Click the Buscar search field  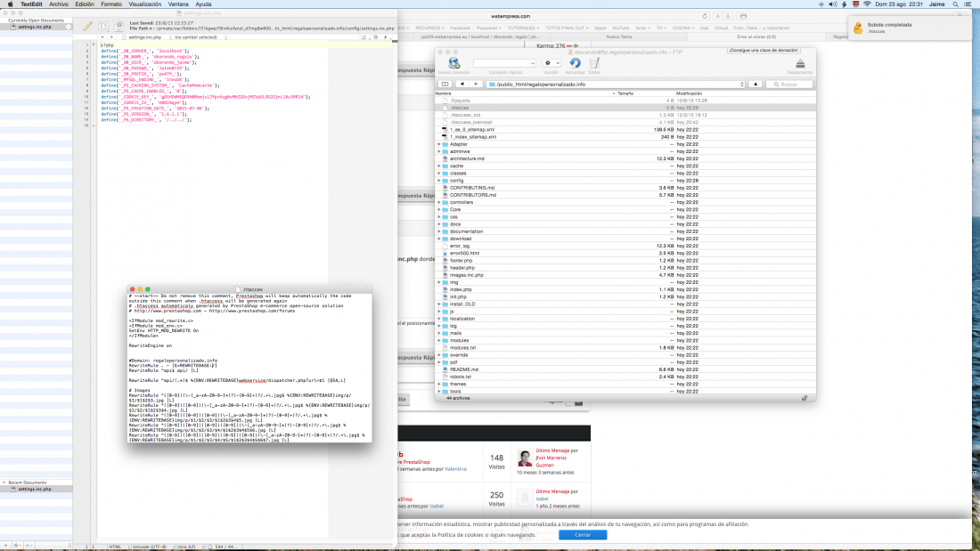(790, 85)
